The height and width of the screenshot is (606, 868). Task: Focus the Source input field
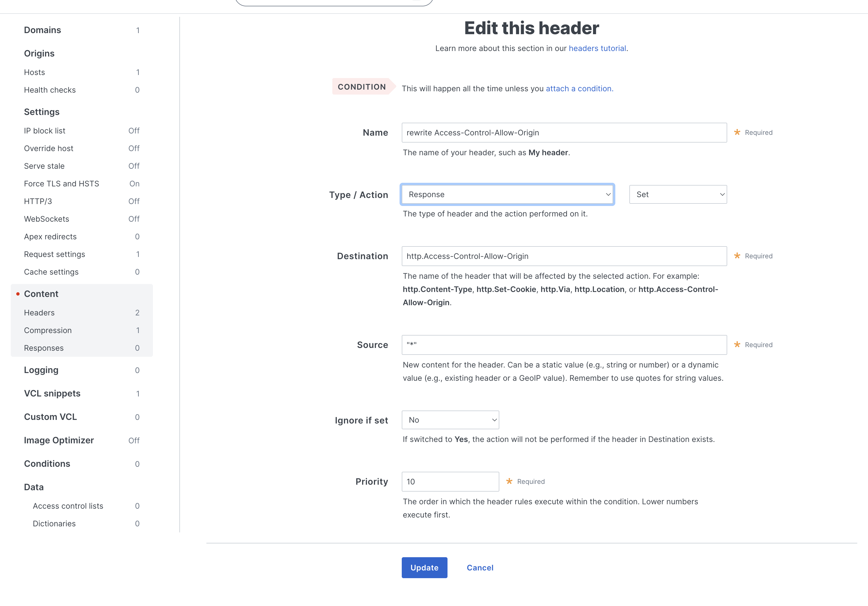pyautogui.click(x=564, y=345)
